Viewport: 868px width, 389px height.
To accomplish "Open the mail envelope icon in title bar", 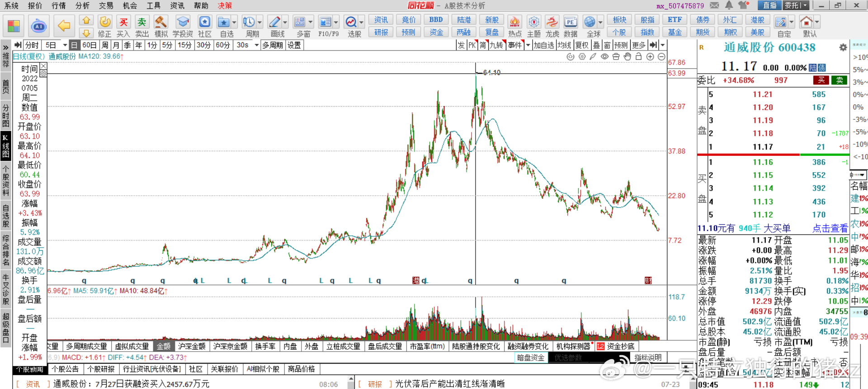I will click(x=715, y=5).
